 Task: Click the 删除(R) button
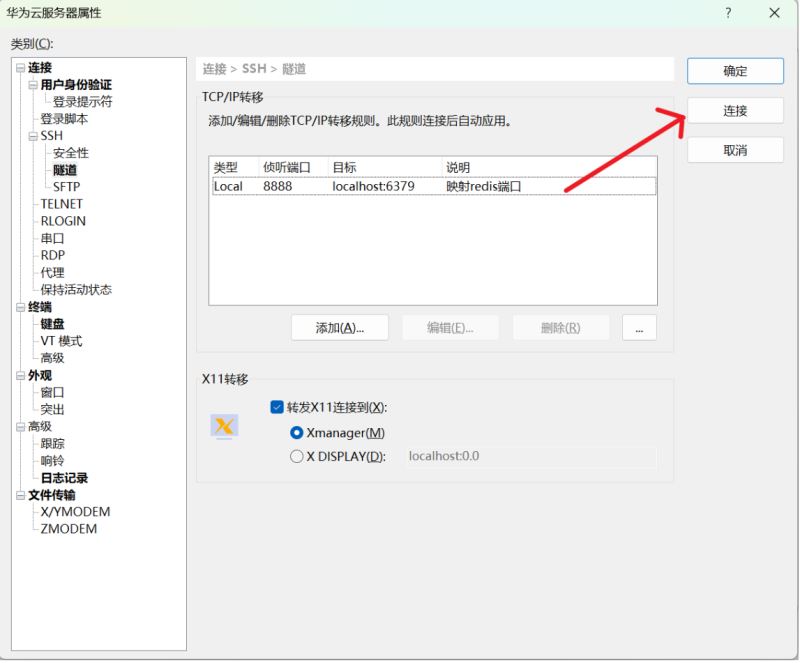561,328
